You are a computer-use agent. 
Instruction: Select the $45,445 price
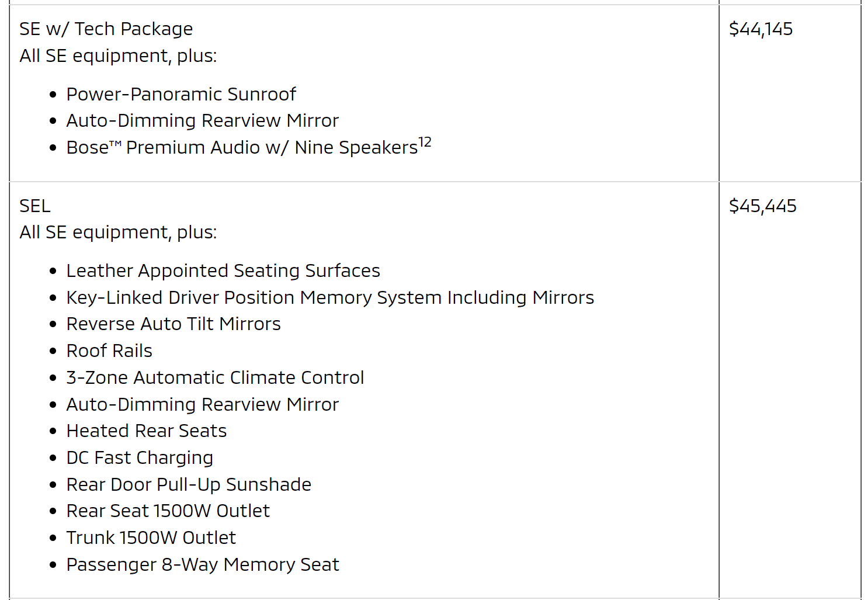point(762,206)
